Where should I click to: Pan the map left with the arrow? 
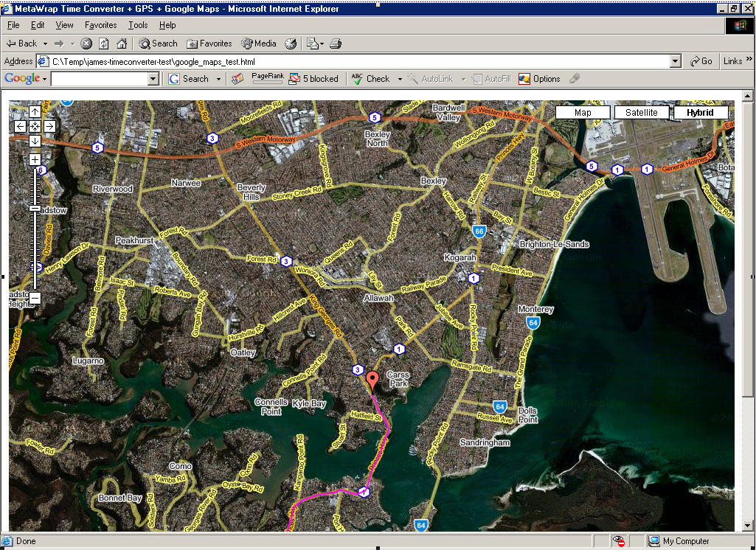(x=20, y=126)
